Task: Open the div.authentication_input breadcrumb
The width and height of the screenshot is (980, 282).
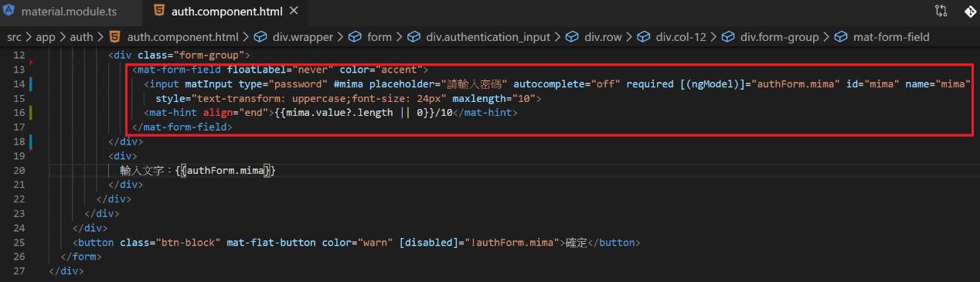Action: click(x=488, y=37)
